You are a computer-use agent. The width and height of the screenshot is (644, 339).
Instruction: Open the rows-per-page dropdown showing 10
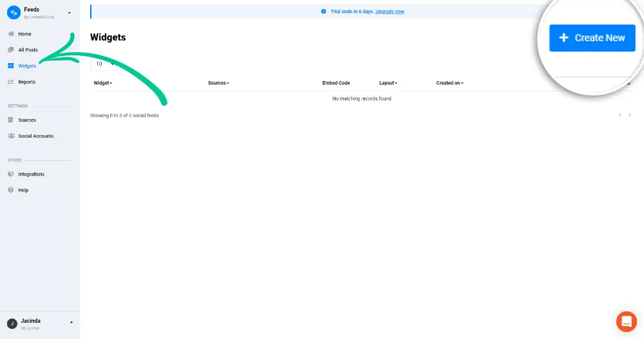coord(103,64)
